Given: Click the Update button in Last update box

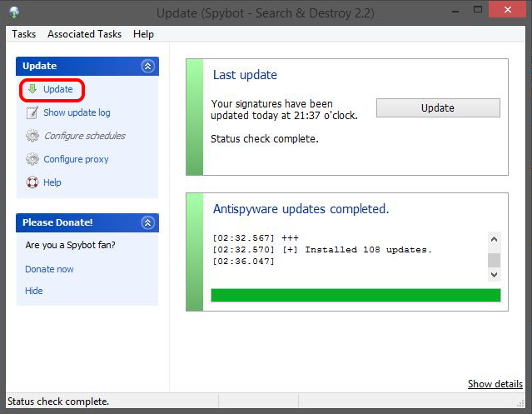Looking at the screenshot, I should point(438,108).
